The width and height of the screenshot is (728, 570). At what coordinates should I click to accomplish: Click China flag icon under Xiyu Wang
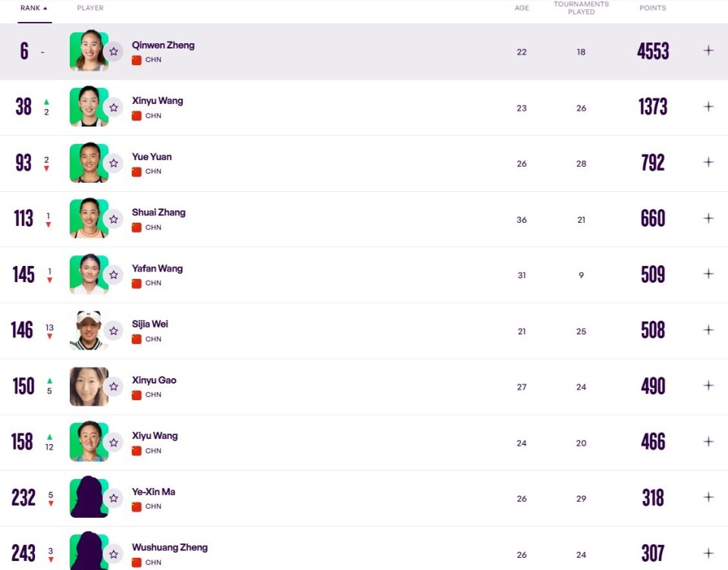point(136,451)
